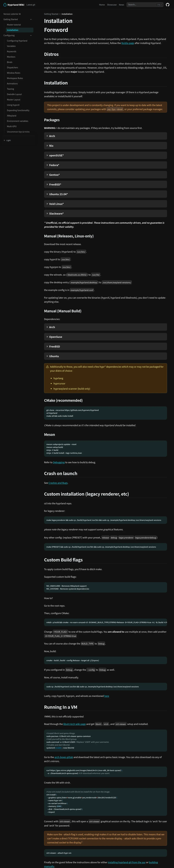Collapse the Getting Started sidebar section
Viewport: 174px width, 868px height.
(x=31, y=20)
